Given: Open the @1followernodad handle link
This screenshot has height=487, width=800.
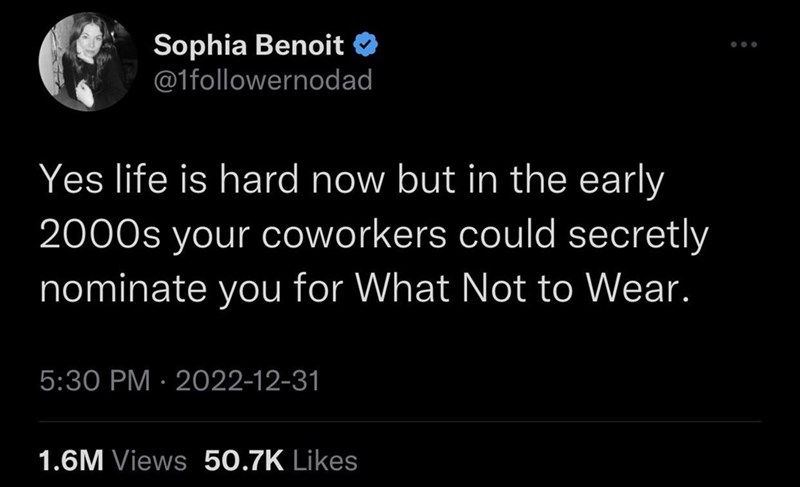Looking at the screenshot, I should click(263, 80).
